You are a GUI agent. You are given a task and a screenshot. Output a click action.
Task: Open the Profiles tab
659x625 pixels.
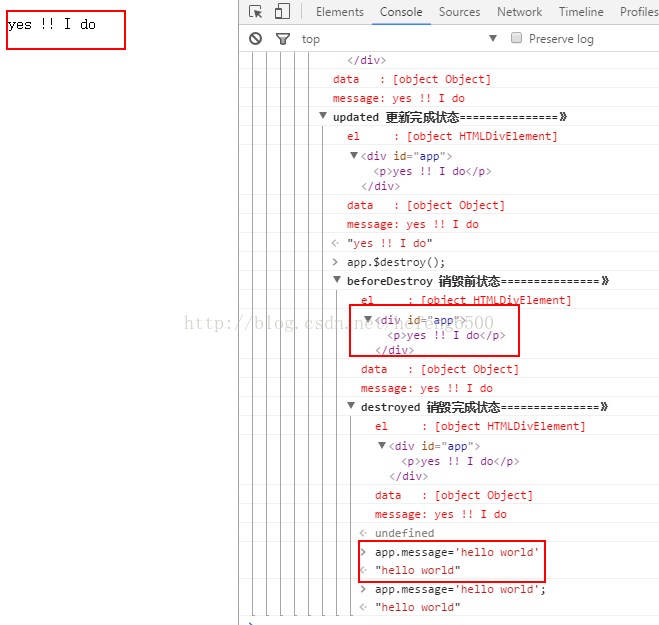639,12
